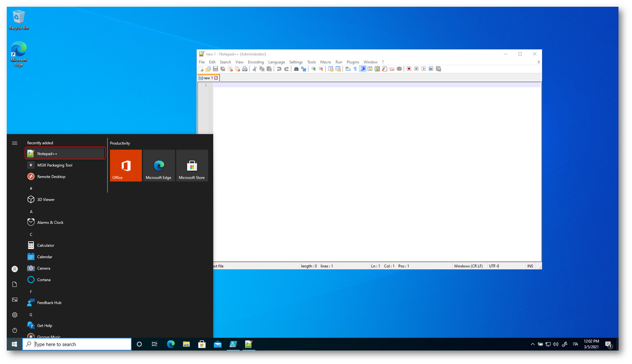This screenshot has width=632, height=364.
Task: Open the File menu in Notepad++
Action: coord(202,62)
